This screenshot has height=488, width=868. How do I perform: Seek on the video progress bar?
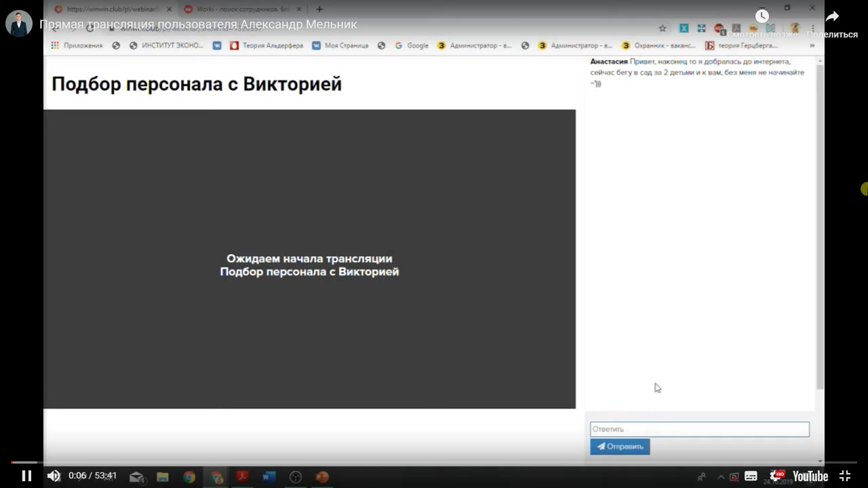point(434,462)
